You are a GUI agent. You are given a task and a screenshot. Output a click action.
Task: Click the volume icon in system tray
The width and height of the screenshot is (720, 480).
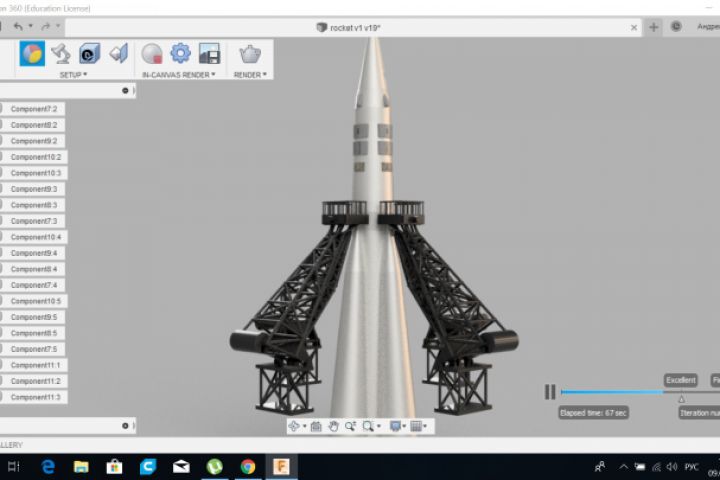coord(672,467)
